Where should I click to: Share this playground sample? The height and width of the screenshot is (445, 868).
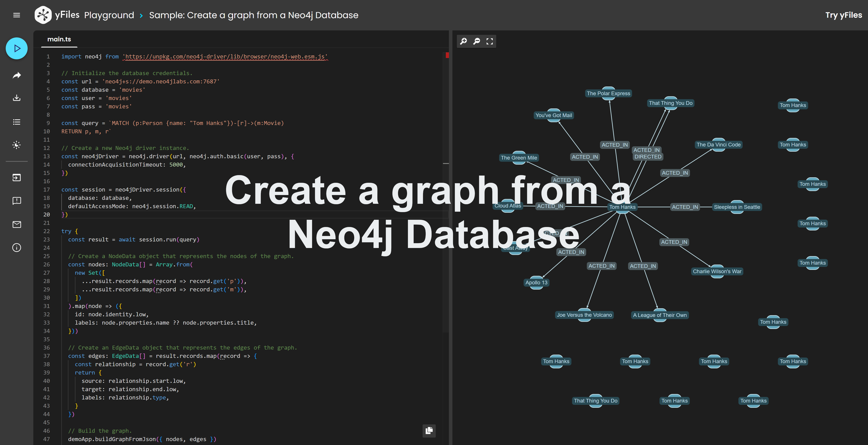point(16,75)
